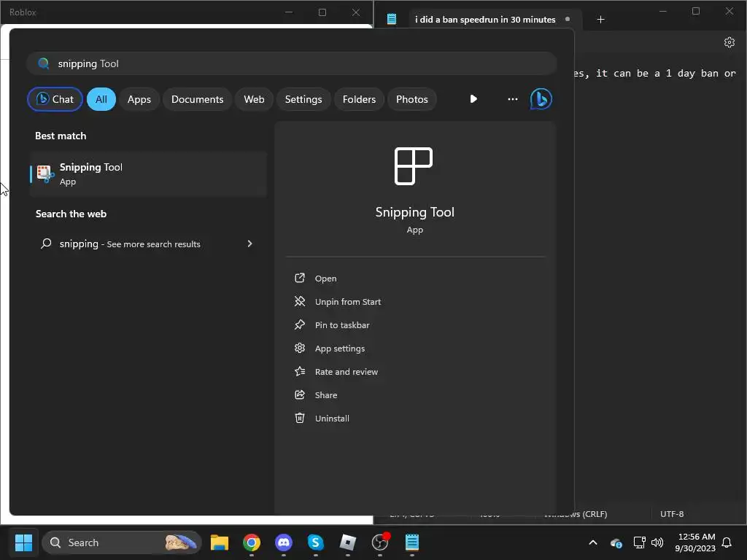Click the Rate and review star icon
747x560 pixels.
pyautogui.click(x=300, y=371)
